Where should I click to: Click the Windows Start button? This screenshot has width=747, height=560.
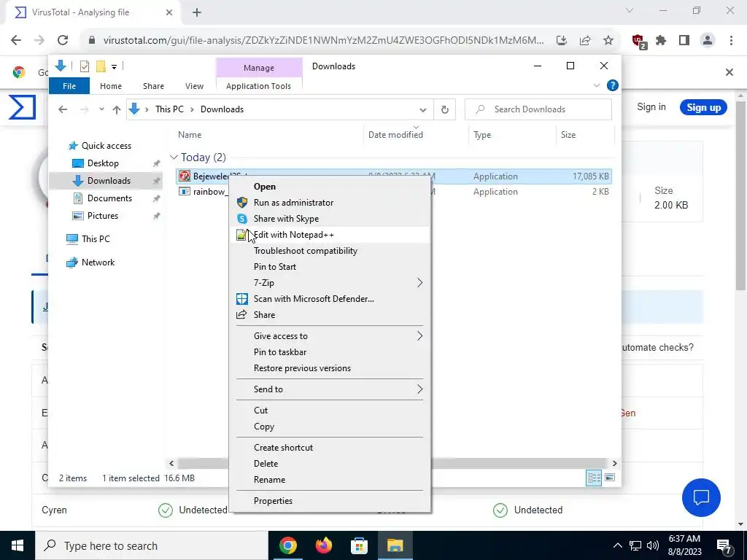[x=18, y=545]
